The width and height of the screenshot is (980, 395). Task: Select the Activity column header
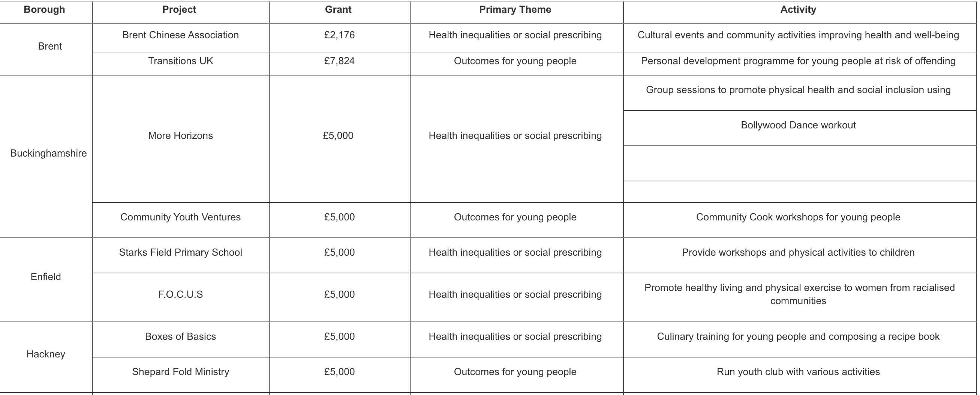pos(798,10)
